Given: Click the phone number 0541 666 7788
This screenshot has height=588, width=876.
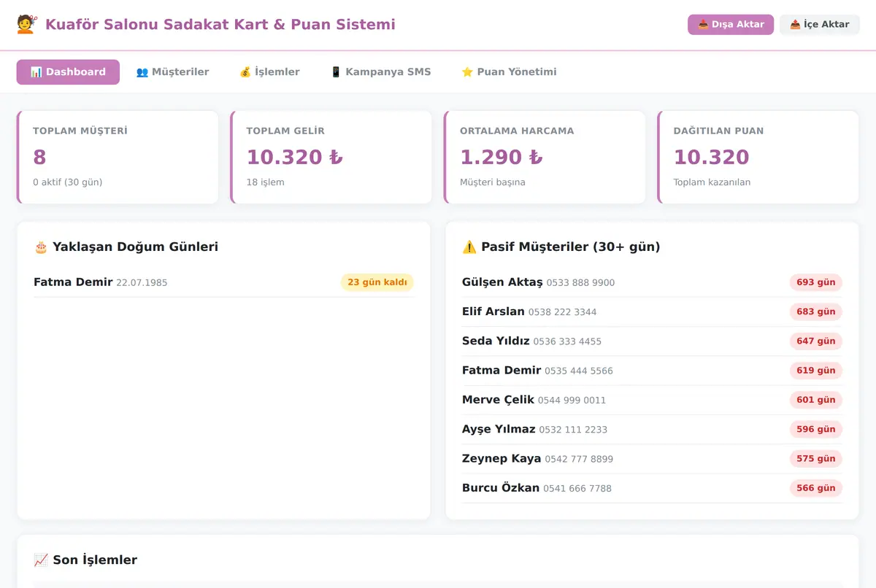Looking at the screenshot, I should click(577, 489).
